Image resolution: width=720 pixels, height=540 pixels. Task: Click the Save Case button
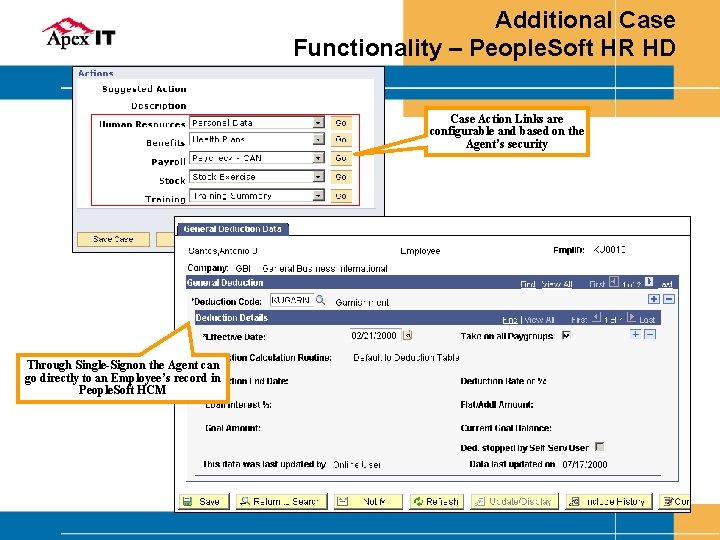click(113, 239)
